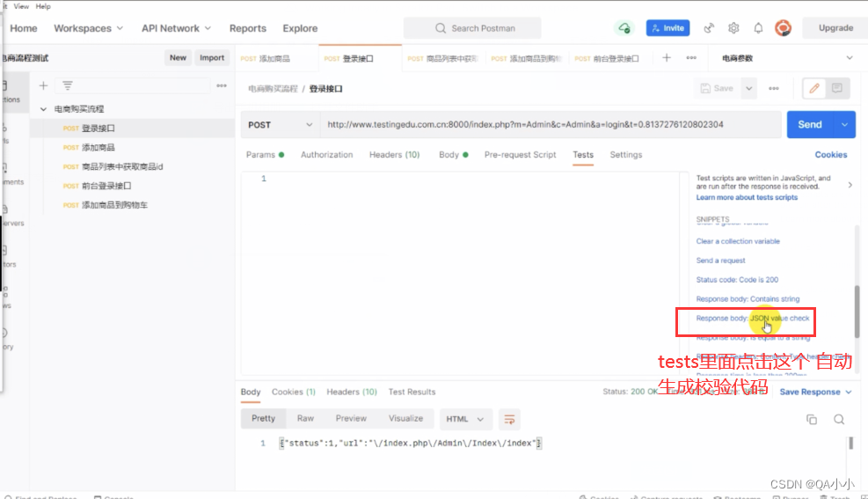Open Explore page
This screenshot has width=868, height=499.
coord(300,28)
